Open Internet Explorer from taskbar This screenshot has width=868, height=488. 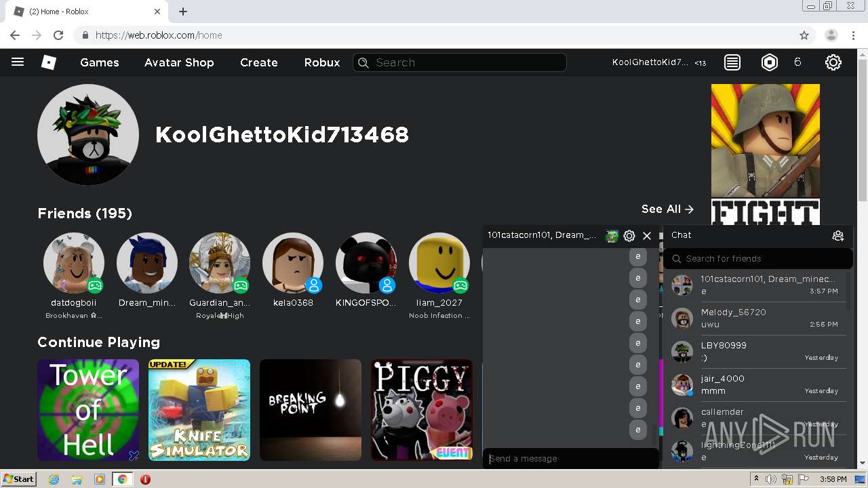pyautogui.click(x=54, y=479)
